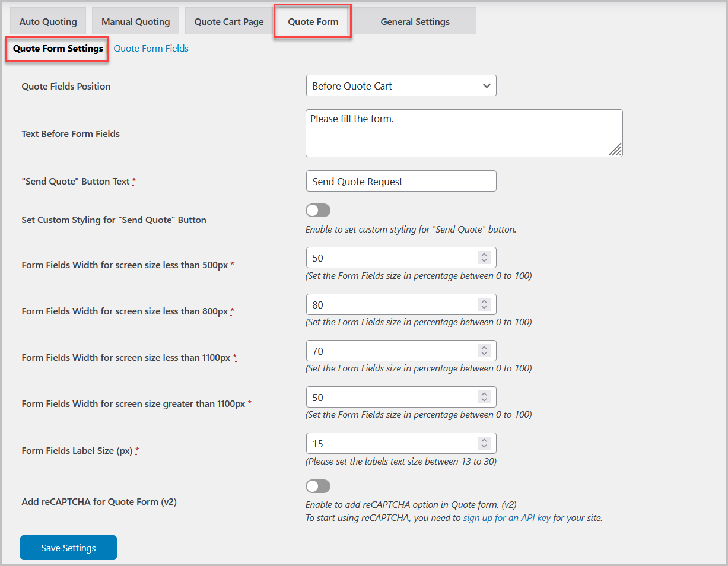Select the Quote Form Settings subtab
Screen dimensions: 728x566
[56, 48]
